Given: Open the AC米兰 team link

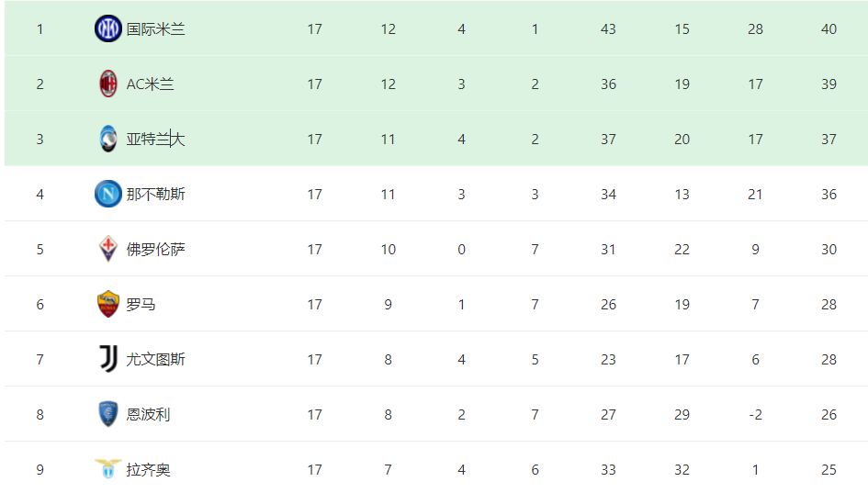Looking at the screenshot, I should (x=150, y=84).
